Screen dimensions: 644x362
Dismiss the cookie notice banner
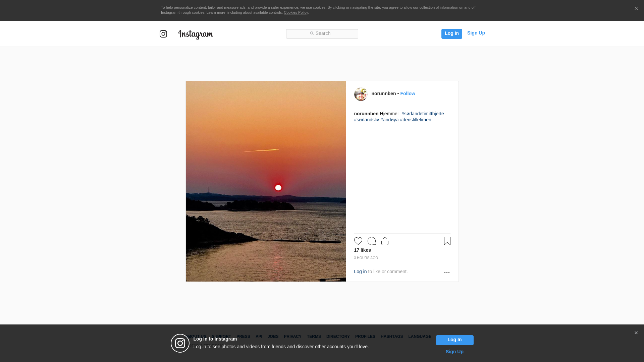pyautogui.click(x=636, y=9)
